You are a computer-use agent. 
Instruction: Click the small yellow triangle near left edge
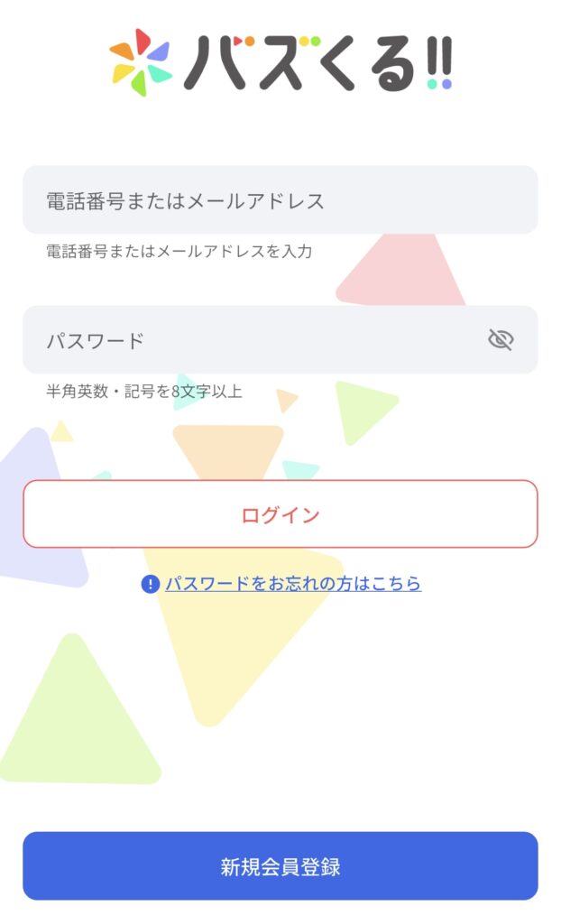pyautogui.click(x=61, y=431)
